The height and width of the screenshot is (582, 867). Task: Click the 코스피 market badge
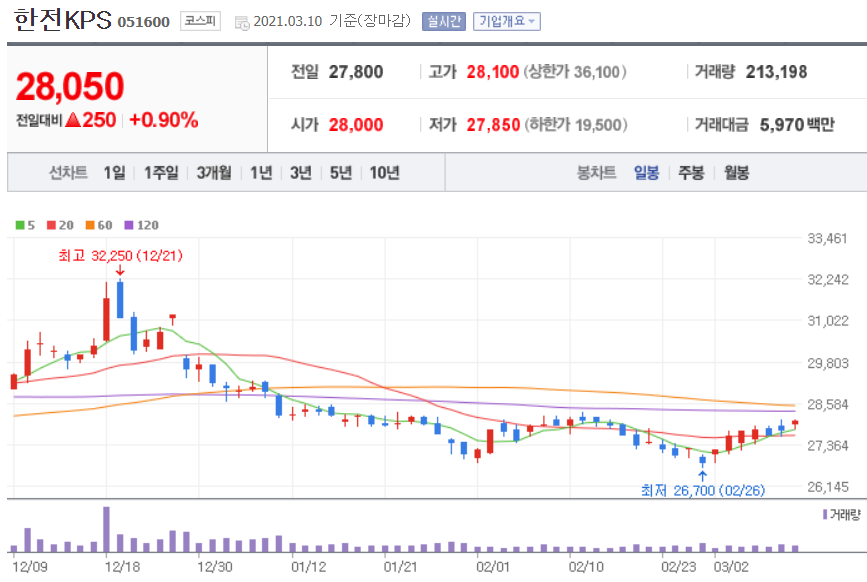200,21
